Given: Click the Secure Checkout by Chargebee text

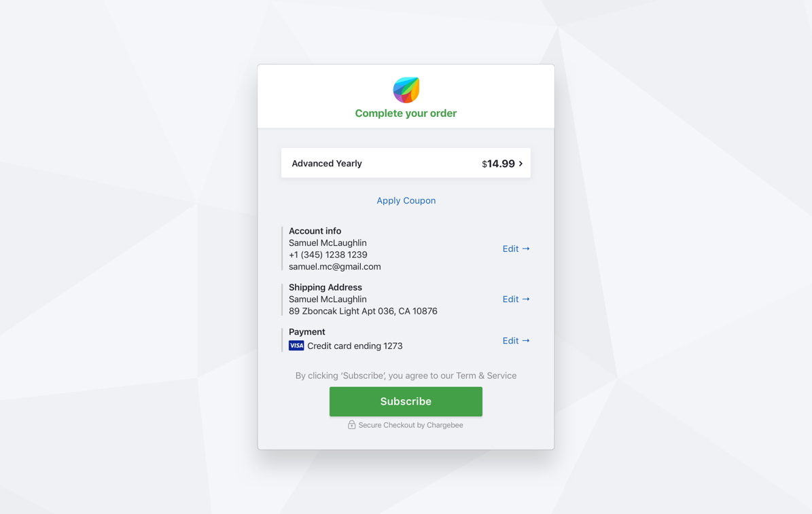Looking at the screenshot, I should coord(410,425).
